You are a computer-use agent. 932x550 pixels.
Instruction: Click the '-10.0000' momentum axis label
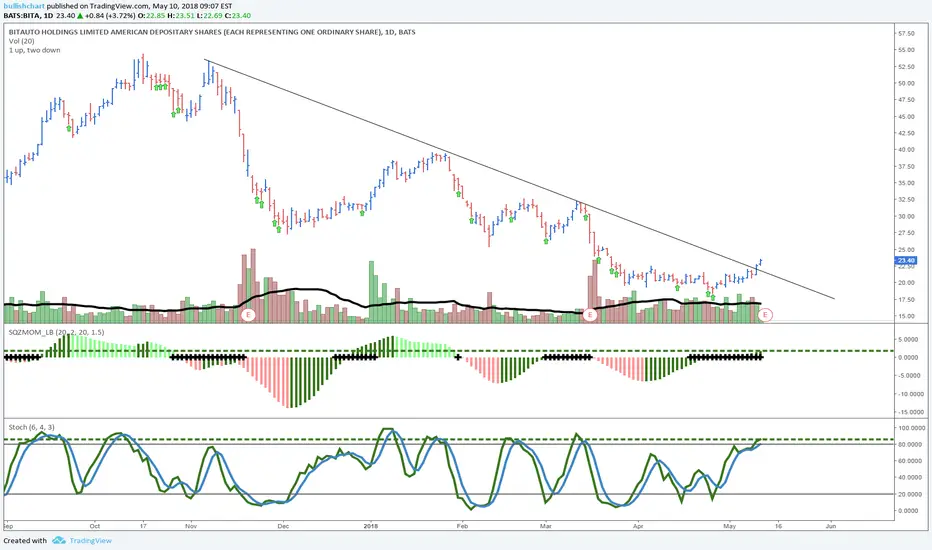coord(909,394)
